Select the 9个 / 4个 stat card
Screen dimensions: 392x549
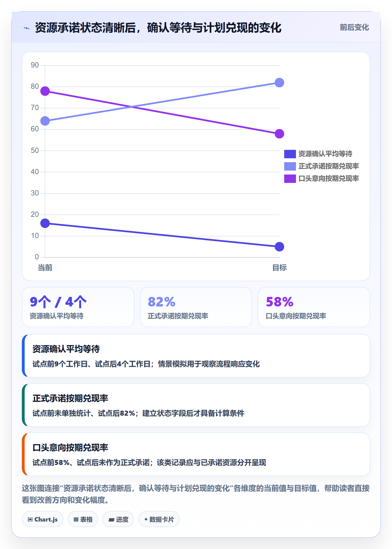point(78,307)
